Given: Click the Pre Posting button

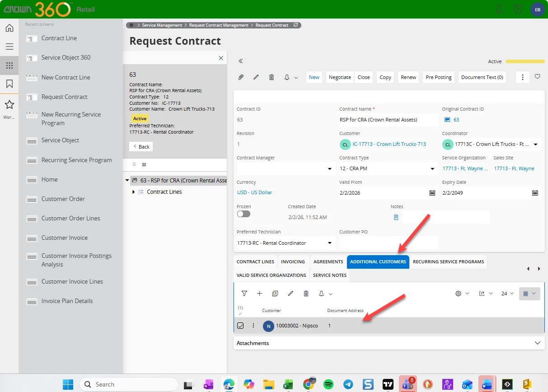Looking at the screenshot, I should point(439,77).
